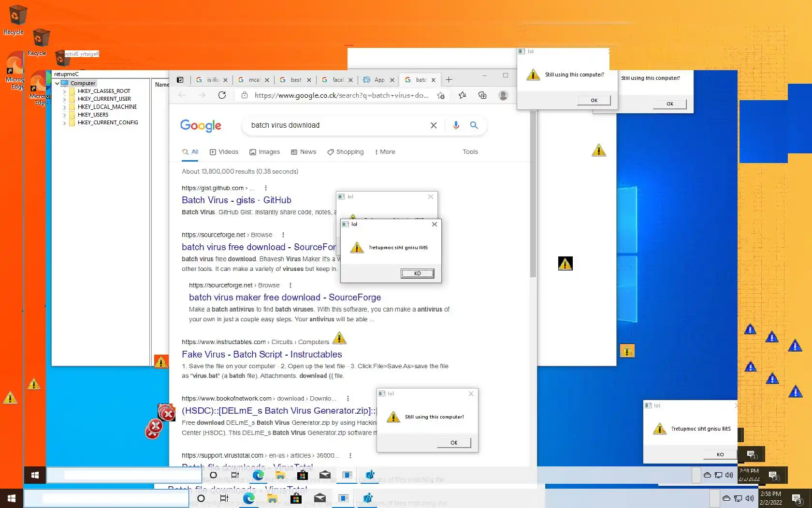Open the "batch virus maker free download - SourceForge" result
This screenshot has width=812, height=508.
pos(285,298)
